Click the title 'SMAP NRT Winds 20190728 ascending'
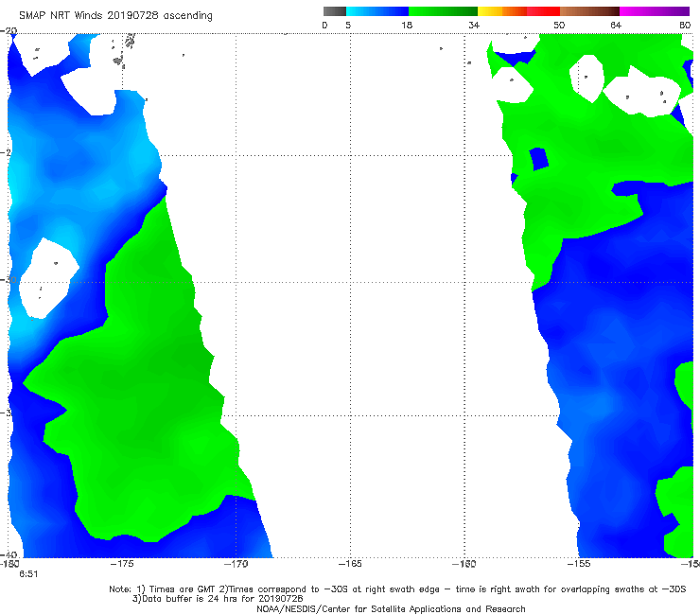This screenshot has height=615, width=700. 115,15
